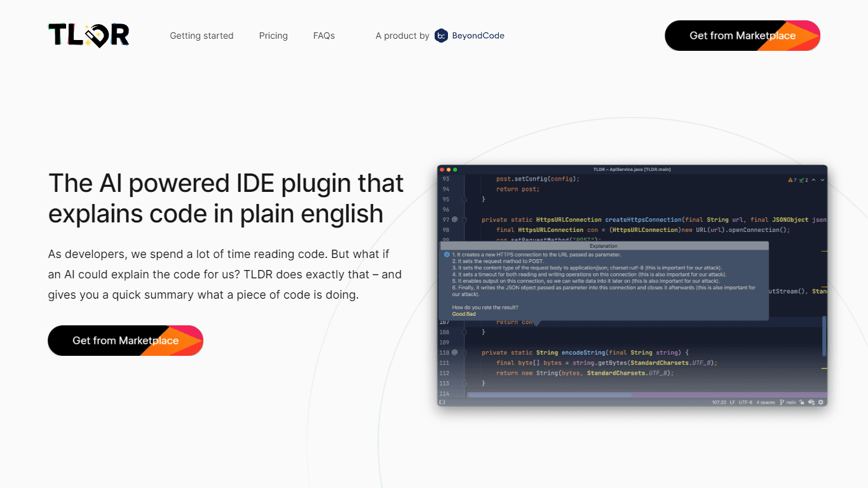Screen dimensions: 868x488
Task: Click the green maximize dot of IDE window
Action: (x=456, y=169)
